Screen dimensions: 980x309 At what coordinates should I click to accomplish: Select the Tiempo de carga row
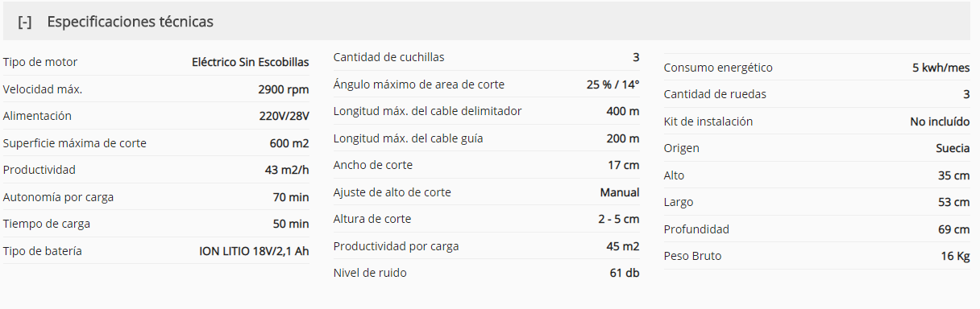pos(156,224)
